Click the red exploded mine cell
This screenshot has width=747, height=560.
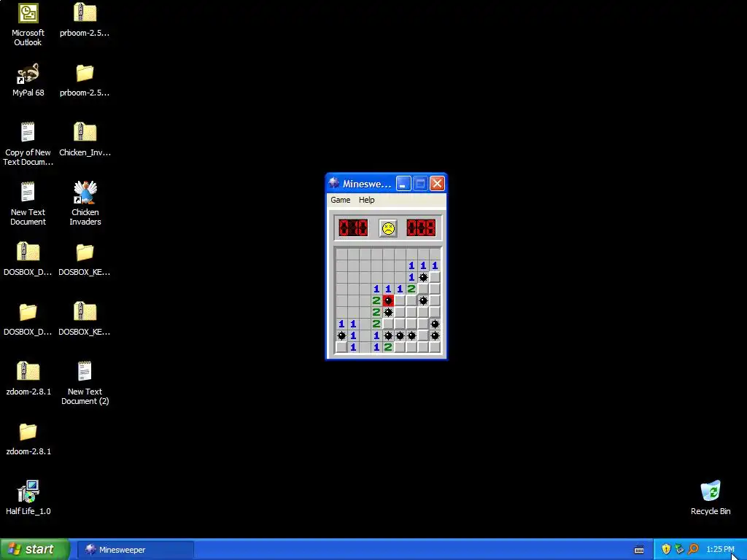pos(388,300)
